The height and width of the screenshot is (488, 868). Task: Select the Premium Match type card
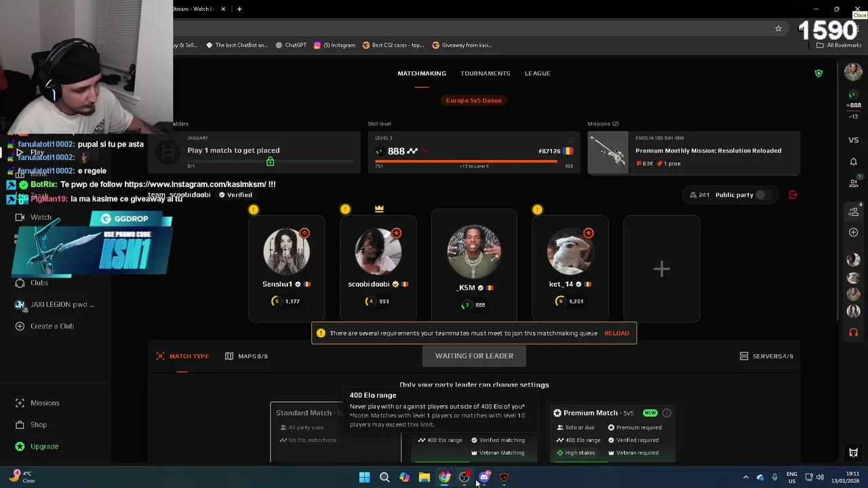pyautogui.click(x=613, y=432)
